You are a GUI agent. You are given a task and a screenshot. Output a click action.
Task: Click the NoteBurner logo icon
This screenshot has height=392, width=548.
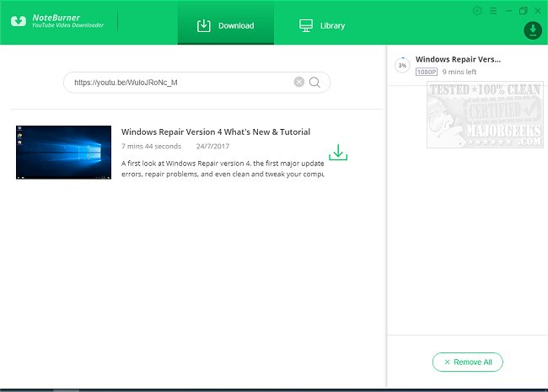click(x=19, y=21)
